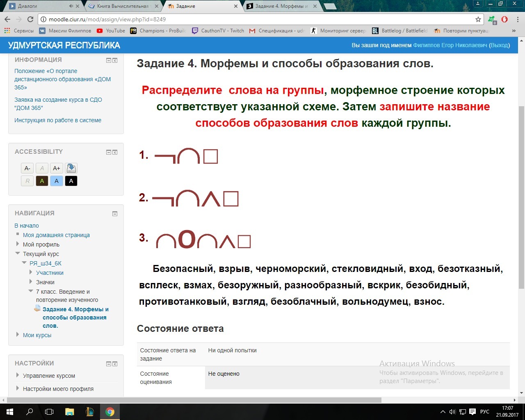Open the CauthonTV - Twitch bookmark

coord(218,31)
